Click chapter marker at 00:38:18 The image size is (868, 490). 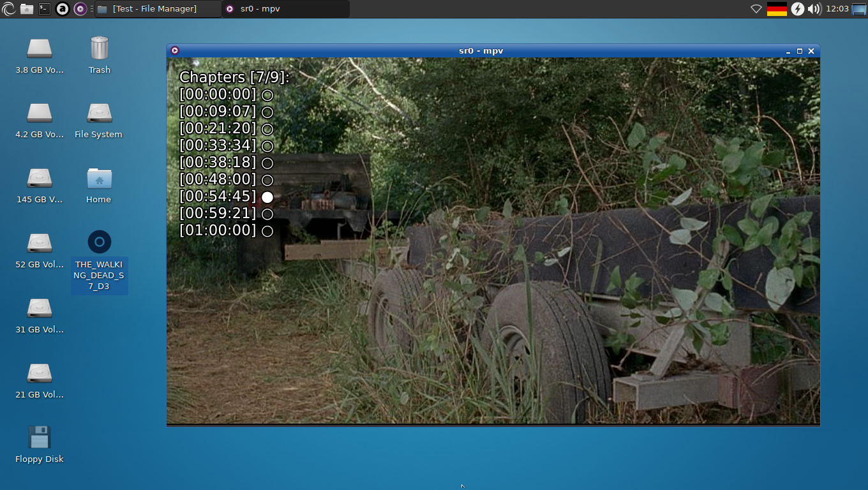[267, 163]
